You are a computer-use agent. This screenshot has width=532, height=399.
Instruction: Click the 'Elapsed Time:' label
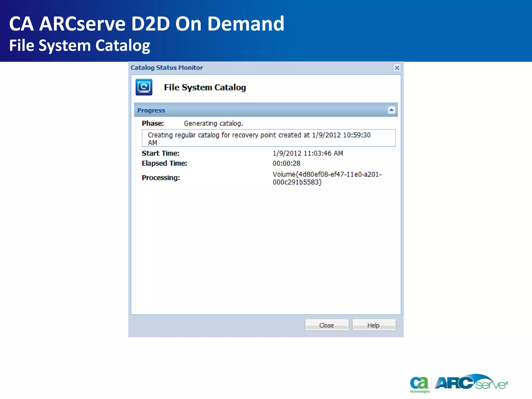[164, 163]
